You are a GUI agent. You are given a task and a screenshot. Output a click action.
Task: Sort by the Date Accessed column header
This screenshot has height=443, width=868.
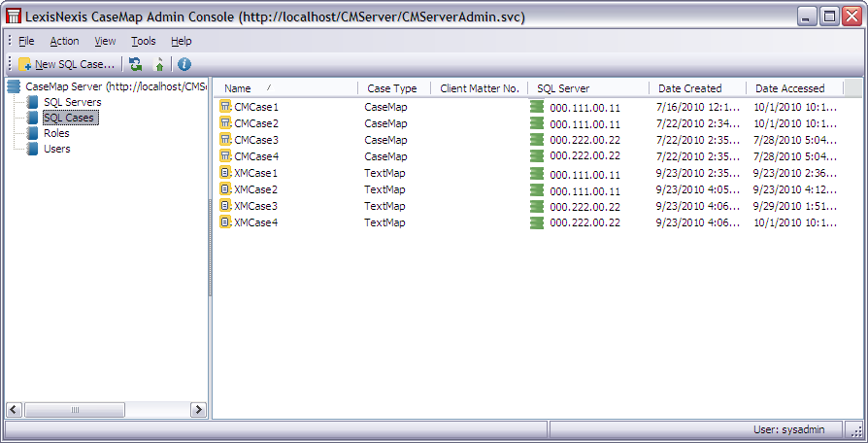pyautogui.click(x=794, y=88)
